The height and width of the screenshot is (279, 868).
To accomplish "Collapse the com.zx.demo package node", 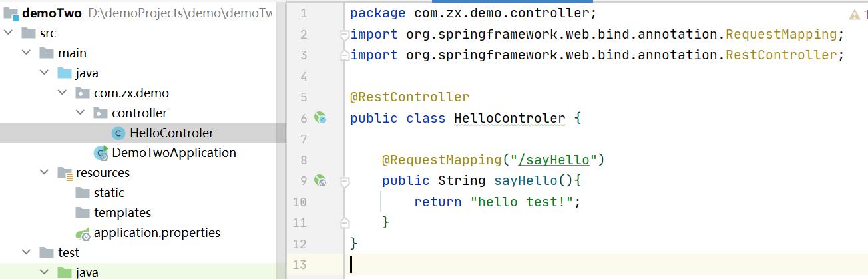I will (63, 93).
